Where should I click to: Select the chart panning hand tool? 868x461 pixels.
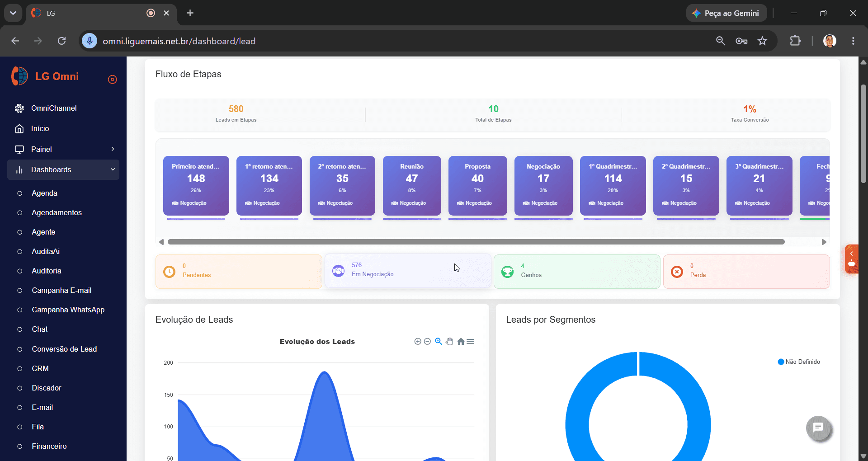449,341
